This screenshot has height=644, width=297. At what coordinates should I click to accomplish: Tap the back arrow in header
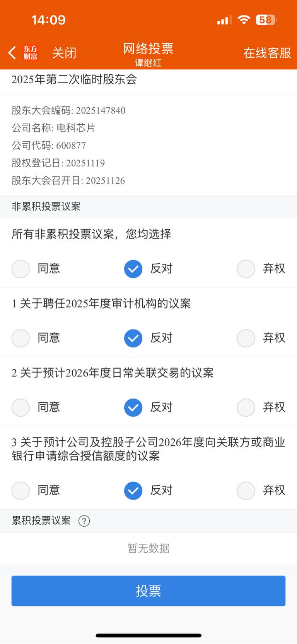pos(12,53)
